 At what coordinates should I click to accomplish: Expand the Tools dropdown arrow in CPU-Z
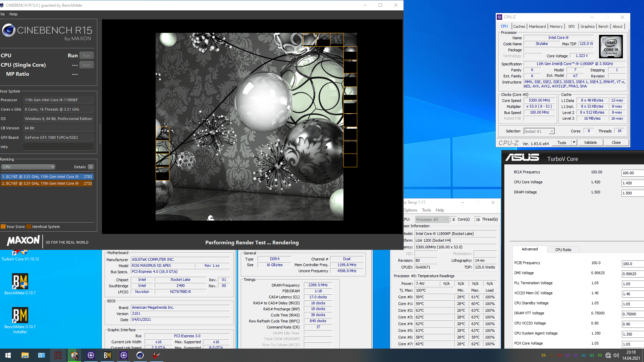tap(574, 142)
